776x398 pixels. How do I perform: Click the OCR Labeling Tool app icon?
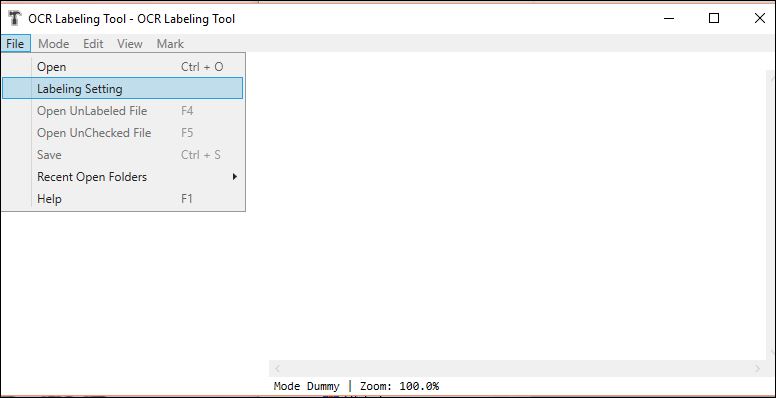click(15, 19)
